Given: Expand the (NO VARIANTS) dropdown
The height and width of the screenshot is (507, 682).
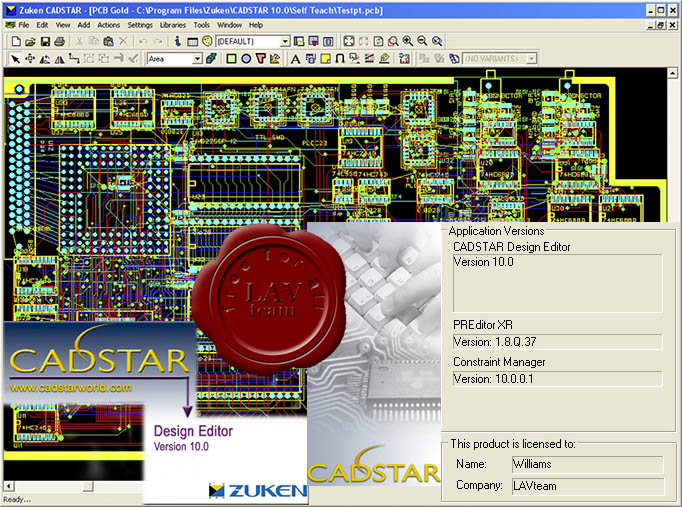Looking at the screenshot, I should pos(532,58).
